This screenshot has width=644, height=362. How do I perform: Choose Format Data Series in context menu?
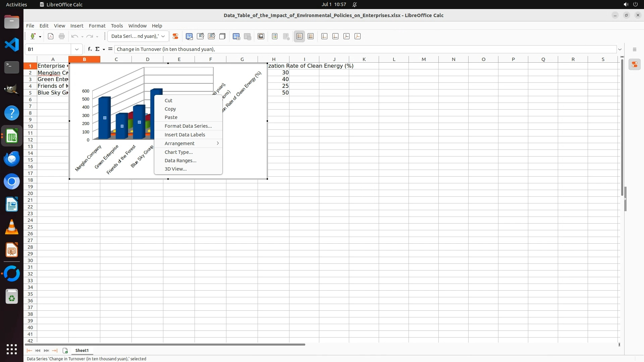pyautogui.click(x=188, y=126)
